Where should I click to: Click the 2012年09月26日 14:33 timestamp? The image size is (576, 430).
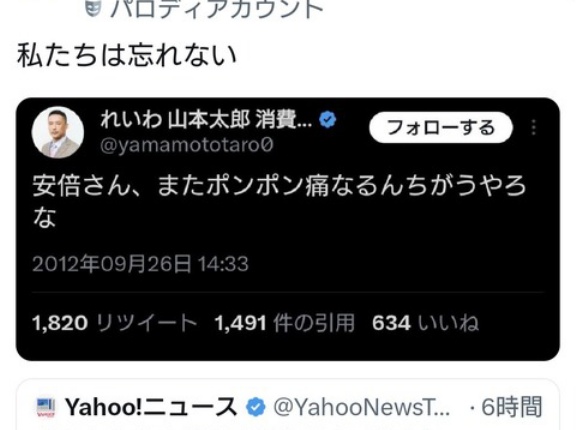click(x=140, y=264)
